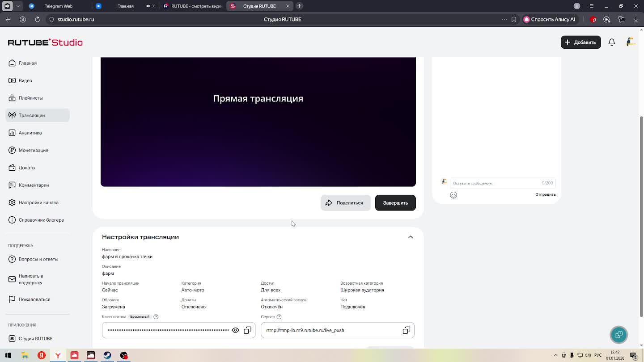The height and width of the screenshot is (362, 644).
Task: Open the browser main menu
Action: pos(592,6)
